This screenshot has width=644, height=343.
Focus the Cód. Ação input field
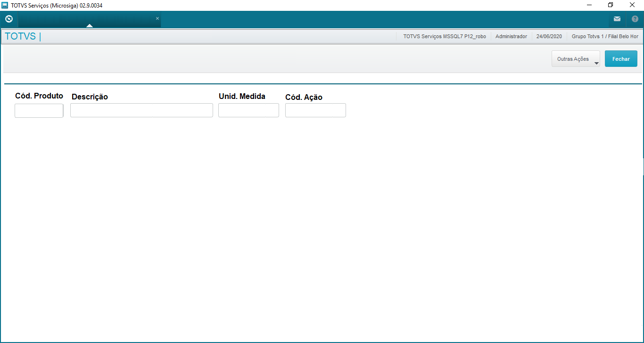[315, 110]
